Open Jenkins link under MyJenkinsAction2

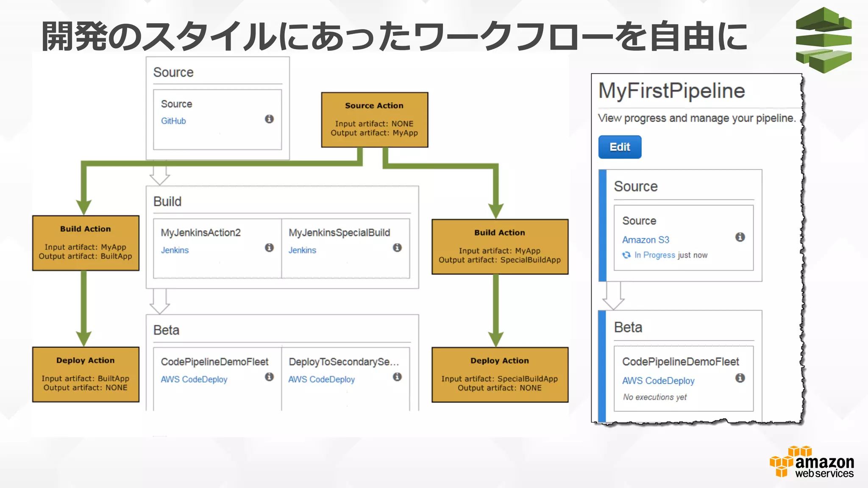pyautogui.click(x=175, y=250)
